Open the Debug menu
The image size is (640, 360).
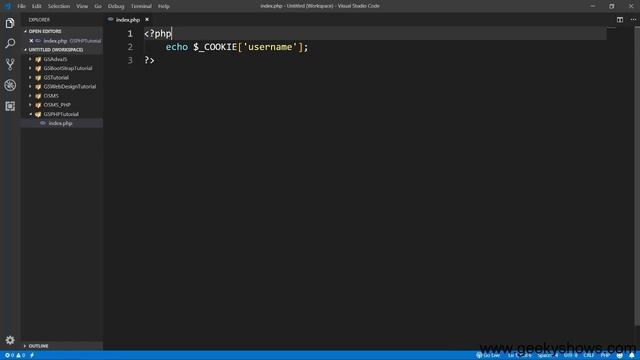pos(116,6)
